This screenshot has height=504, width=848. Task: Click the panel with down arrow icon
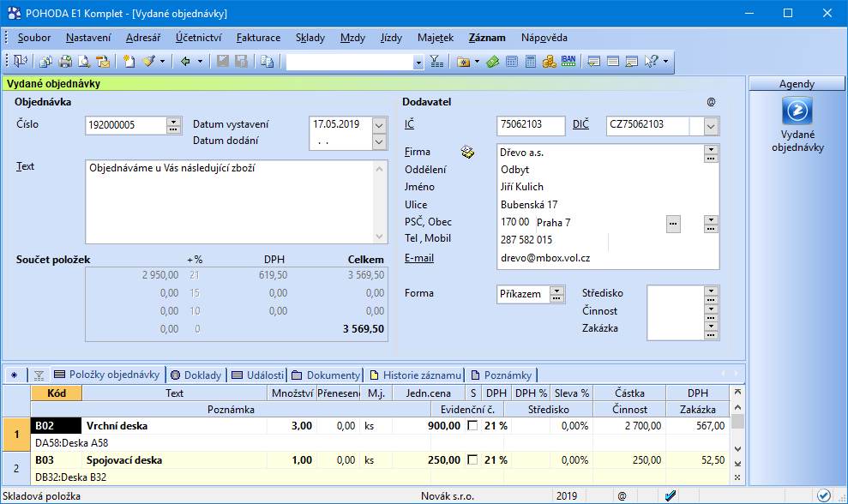tap(594, 62)
